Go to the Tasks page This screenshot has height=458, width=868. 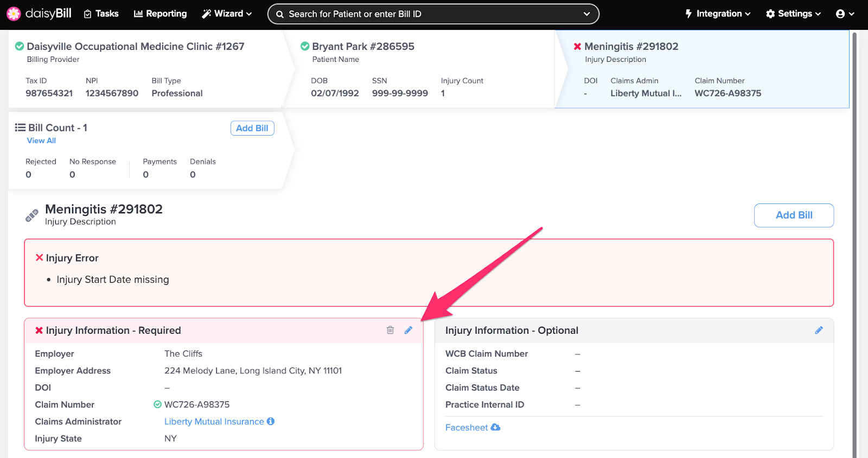[101, 14]
